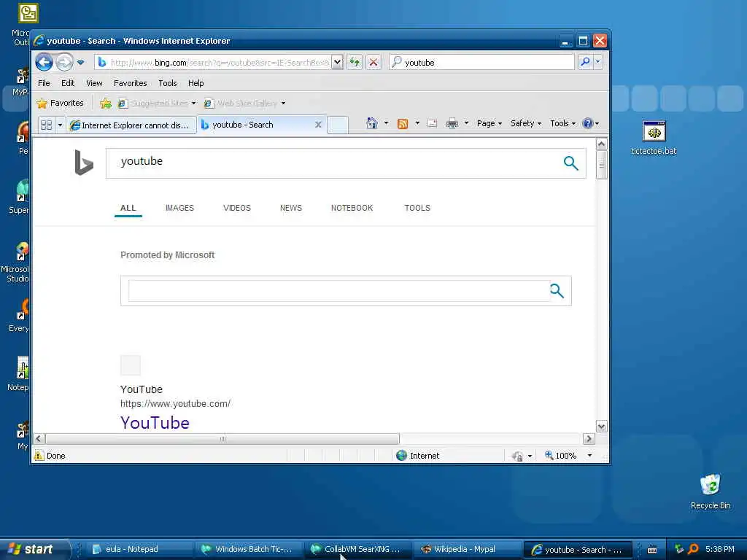Click the Read Mail icon
The image size is (747, 560).
coord(432,123)
